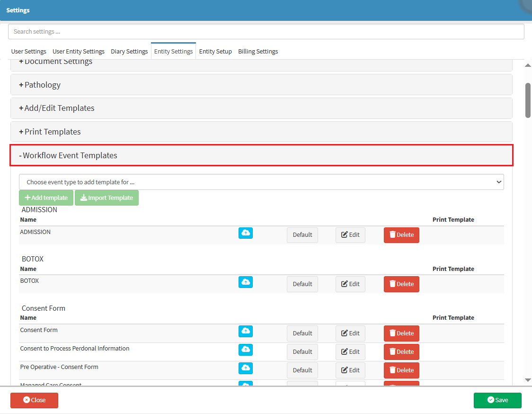Click cloud upload icon in Consent Form row
The image size is (532, 414).
[245, 332]
